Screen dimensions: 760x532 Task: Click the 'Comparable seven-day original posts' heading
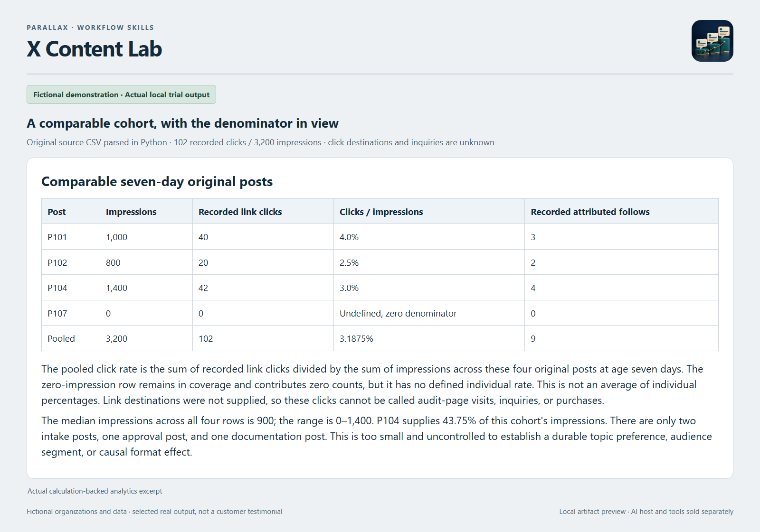coord(157,182)
